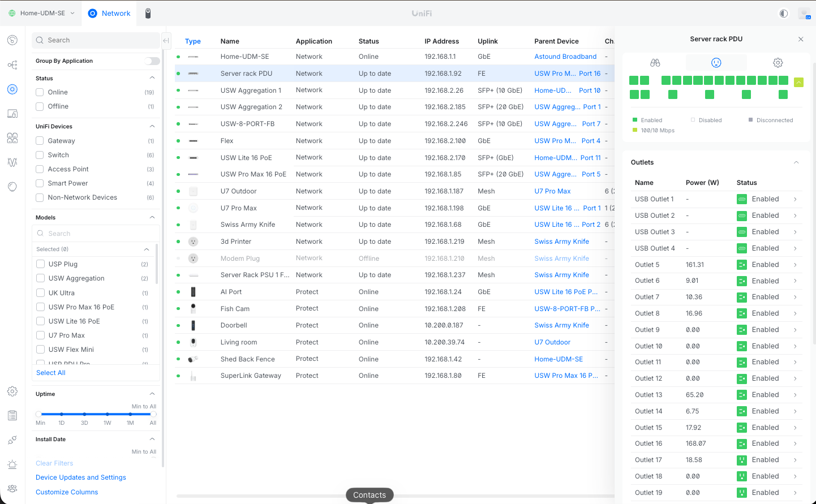Viewport: 816px width, 504px height.
Task: Open the Client Devices sidebar icon
Action: [12, 114]
